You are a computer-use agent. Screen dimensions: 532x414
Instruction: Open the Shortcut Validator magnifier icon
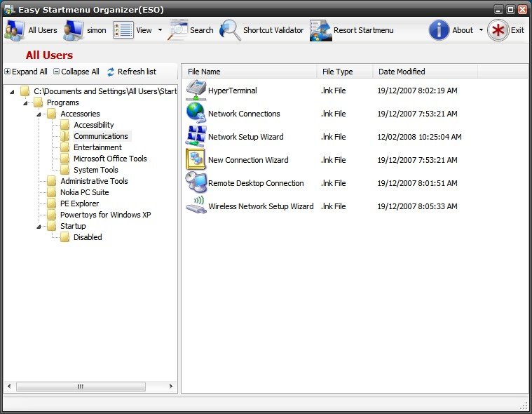pyautogui.click(x=231, y=30)
